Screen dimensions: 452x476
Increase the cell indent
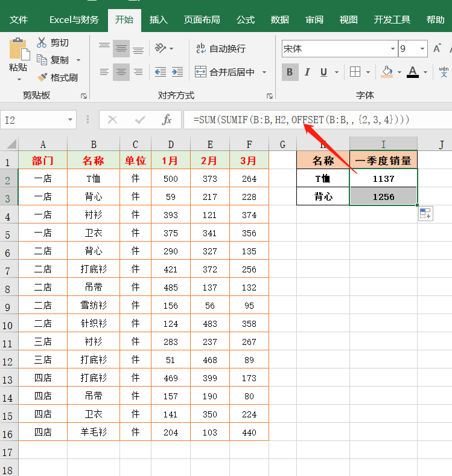pyautogui.click(x=177, y=72)
